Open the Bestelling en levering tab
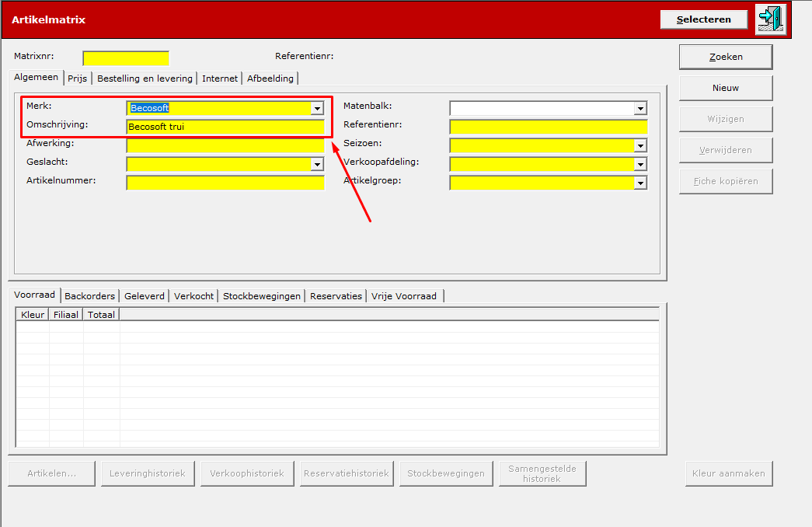The width and height of the screenshot is (812, 527). pyautogui.click(x=145, y=79)
